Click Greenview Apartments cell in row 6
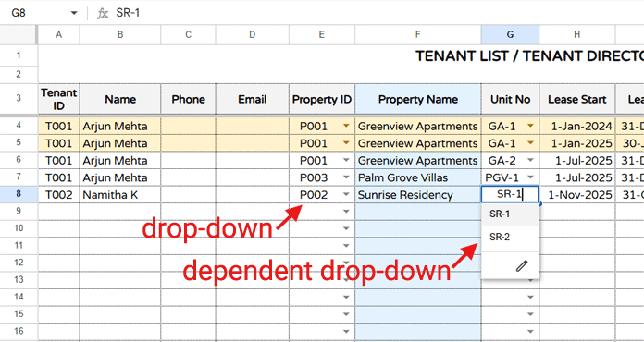 click(x=417, y=161)
